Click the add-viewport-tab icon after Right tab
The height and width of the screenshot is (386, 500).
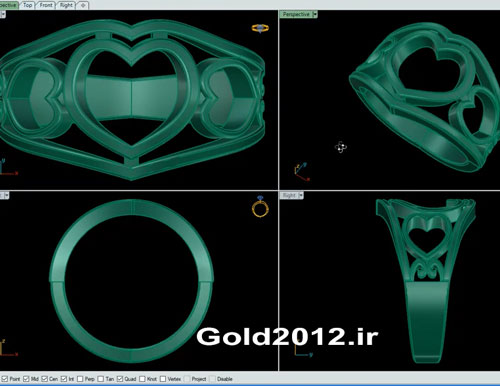[83, 5]
